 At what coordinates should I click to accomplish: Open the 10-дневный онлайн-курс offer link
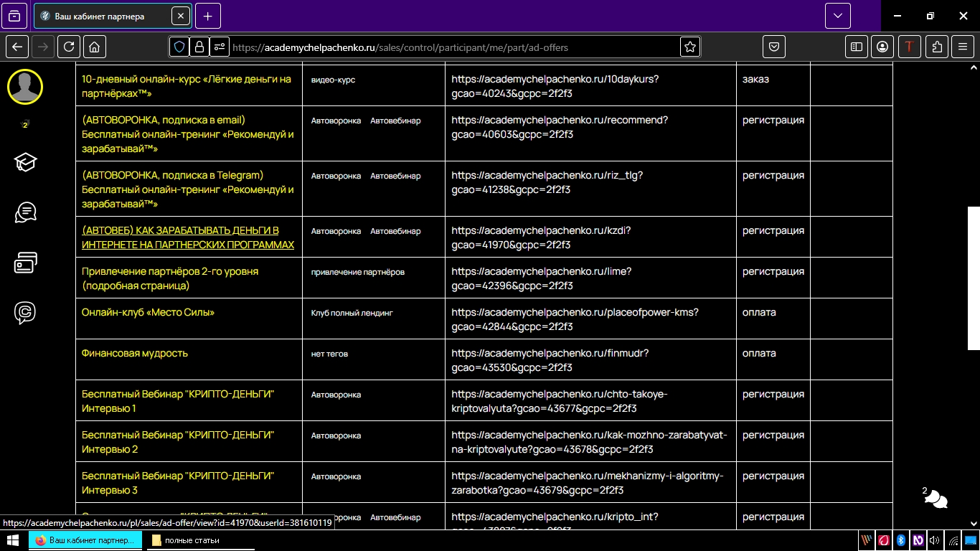point(187,86)
